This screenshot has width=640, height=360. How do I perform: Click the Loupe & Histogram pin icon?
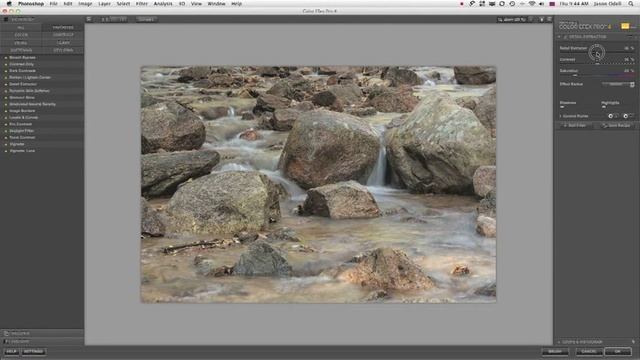click(x=633, y=342)
